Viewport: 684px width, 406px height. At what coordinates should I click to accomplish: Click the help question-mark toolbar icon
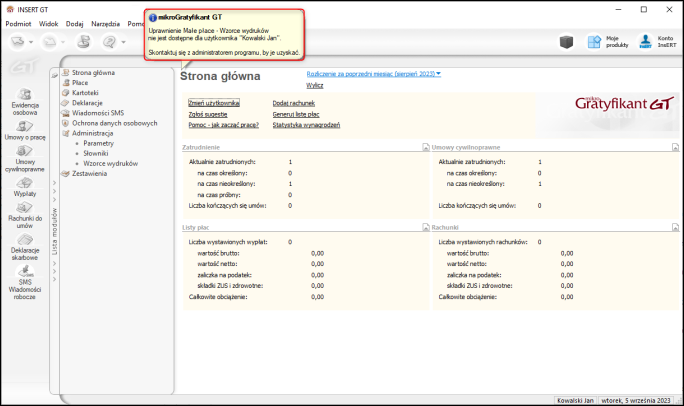tap(109, 42)
